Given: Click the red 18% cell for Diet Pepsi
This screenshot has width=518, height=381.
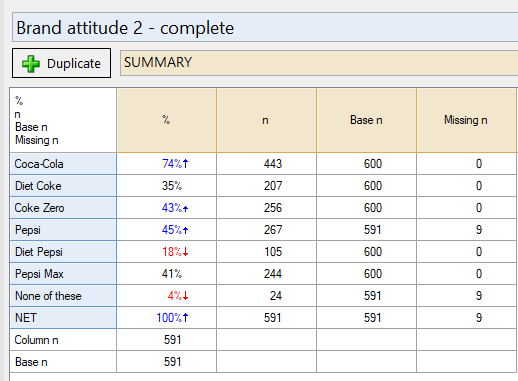Looking at the screenshot, I should [166, 252].
